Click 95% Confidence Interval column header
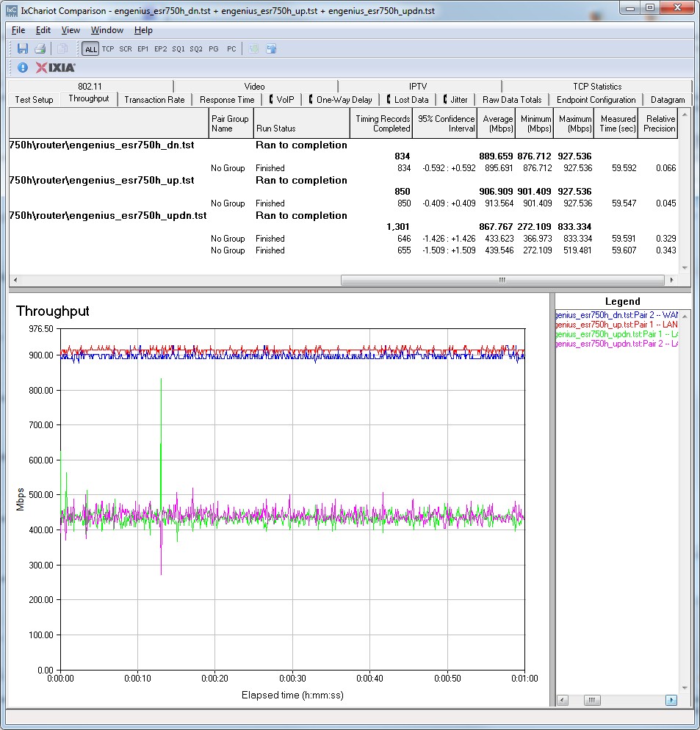Viewport: 700px width, 730px height. 445,123
